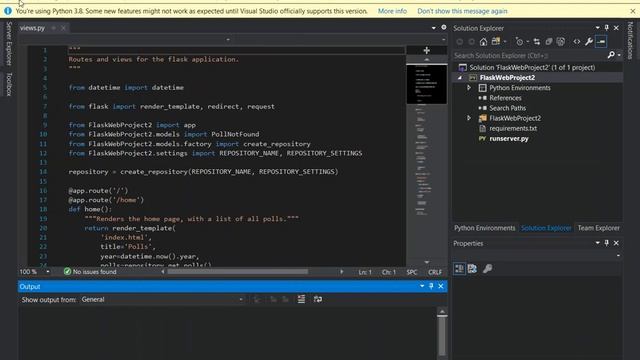Switch views with Solution Explorer folder view icon
Image resolution: width=640 pixels, height=360 pixels.
[x=496, y=42]
